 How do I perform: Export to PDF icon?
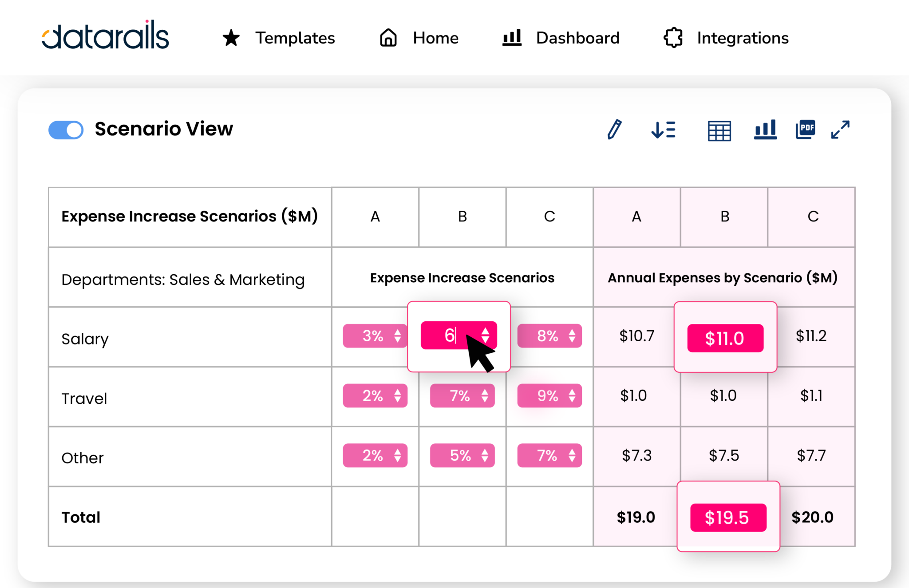[806, 130]
